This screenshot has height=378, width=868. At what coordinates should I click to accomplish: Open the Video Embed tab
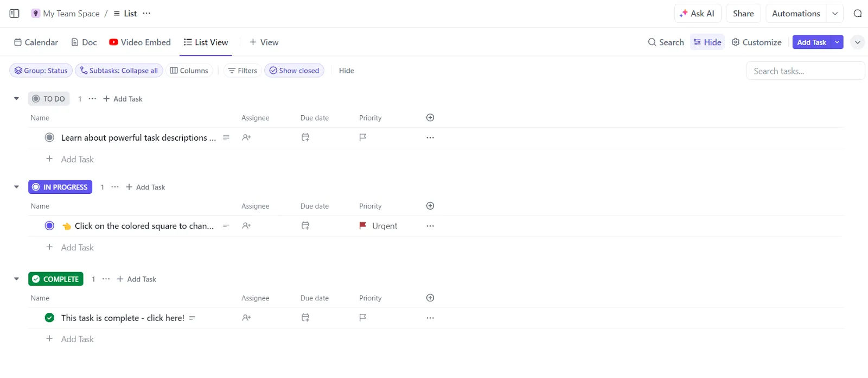click(140, 42)
